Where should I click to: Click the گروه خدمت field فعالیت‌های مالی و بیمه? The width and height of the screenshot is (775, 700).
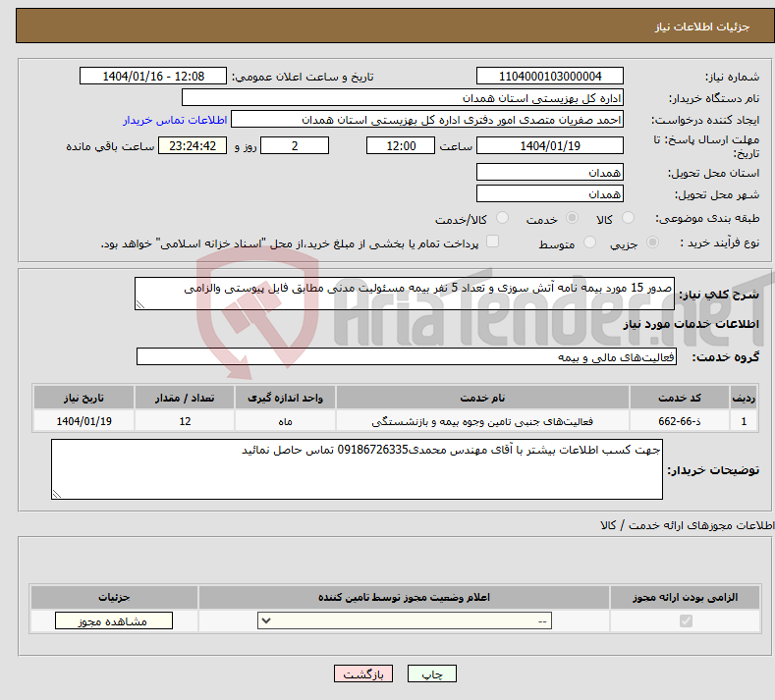point(407,356)
